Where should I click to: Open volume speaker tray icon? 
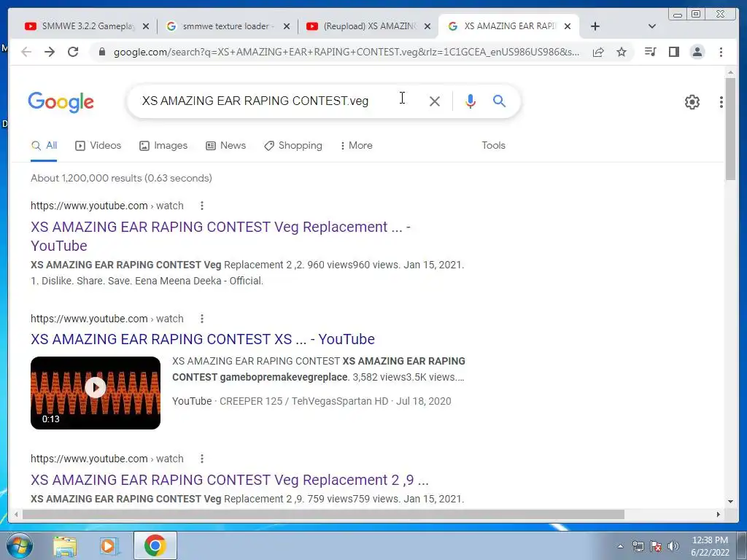[673, 547]
